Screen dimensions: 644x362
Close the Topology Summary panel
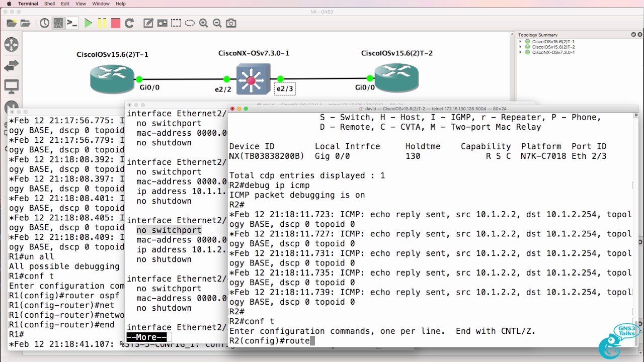click(639, 35)
